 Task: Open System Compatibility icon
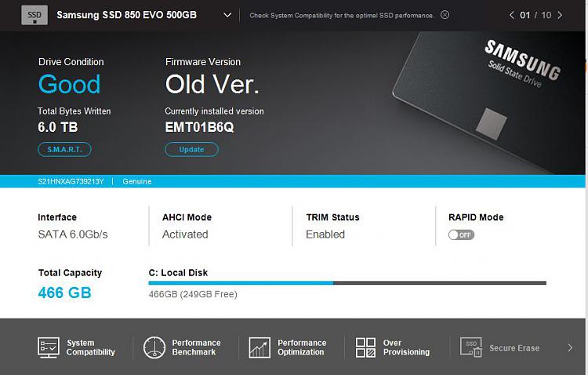click(x=49, y=348)
